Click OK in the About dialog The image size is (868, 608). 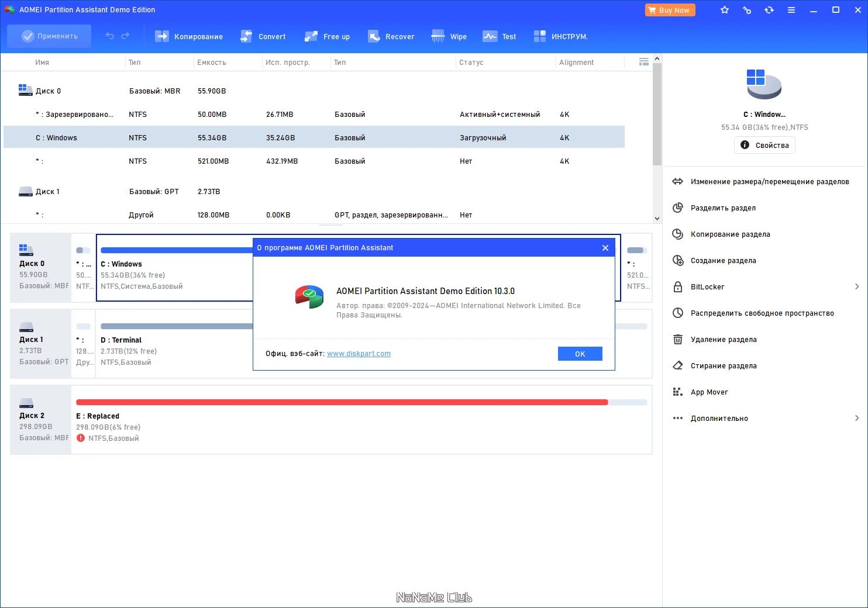(x=580, y=354)
